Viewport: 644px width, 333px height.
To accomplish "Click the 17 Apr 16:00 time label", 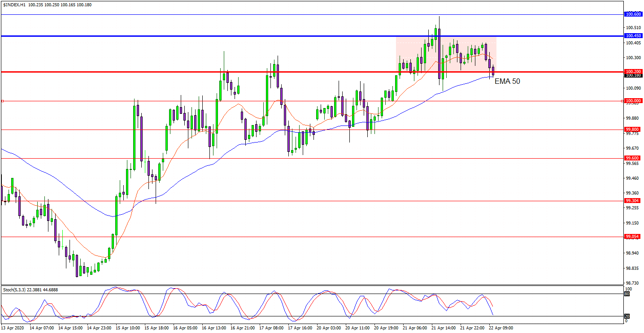I will click(x=300, y=328).
